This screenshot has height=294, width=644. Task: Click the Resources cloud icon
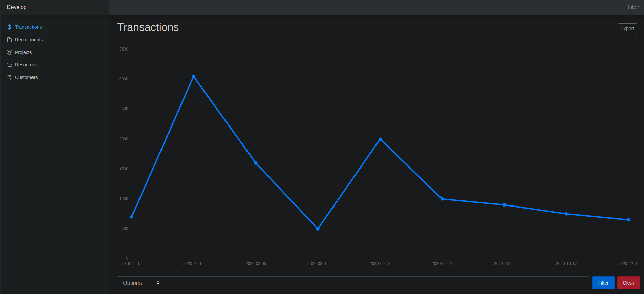[x=9, y=65]
